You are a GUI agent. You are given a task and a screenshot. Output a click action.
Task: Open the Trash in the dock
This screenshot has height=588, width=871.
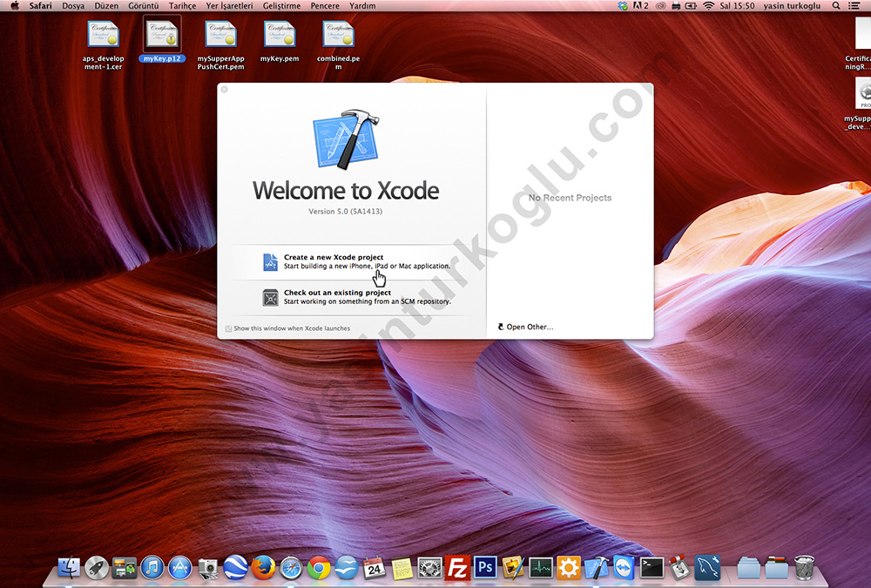tap(804, 567)
